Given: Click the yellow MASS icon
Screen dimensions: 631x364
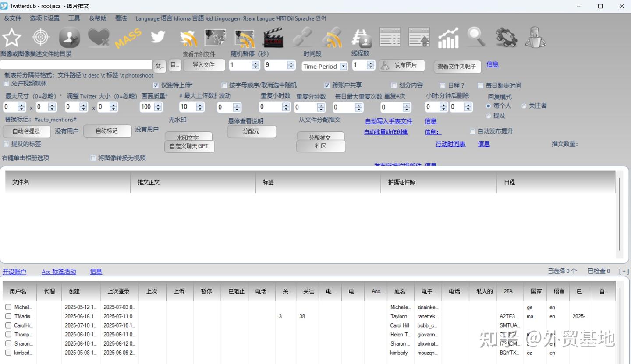Looking at the screenshot, I should pos(128,38).
